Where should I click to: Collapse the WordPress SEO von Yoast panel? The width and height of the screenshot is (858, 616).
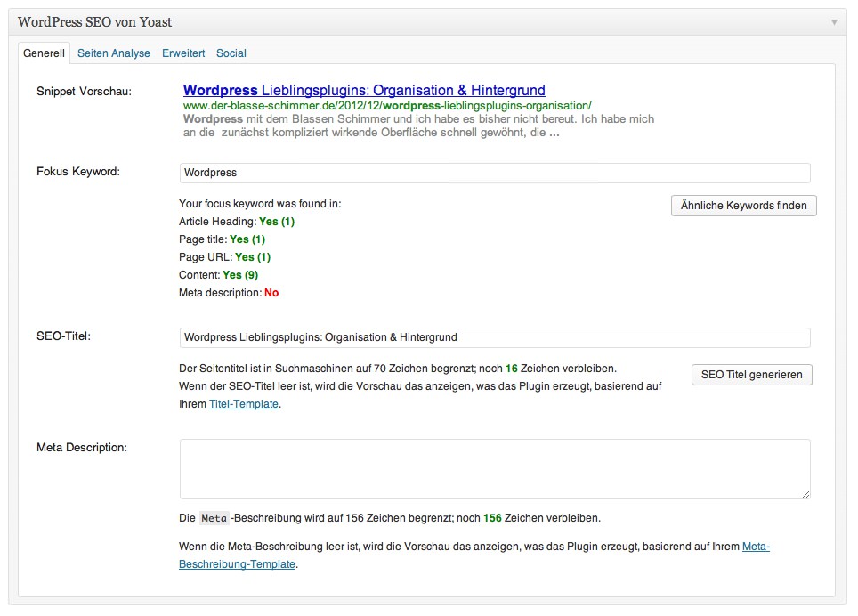pos(834,22)
